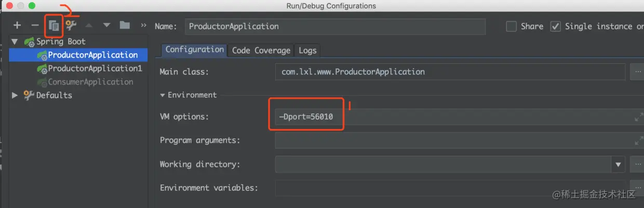Move configuration down with the arrow
This screenshot has height=208, width=644.
click(x=107, y=25)
